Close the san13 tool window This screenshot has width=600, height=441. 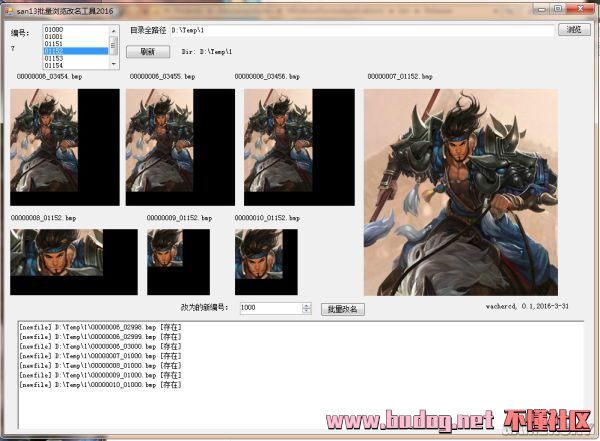tap(580, 9)
